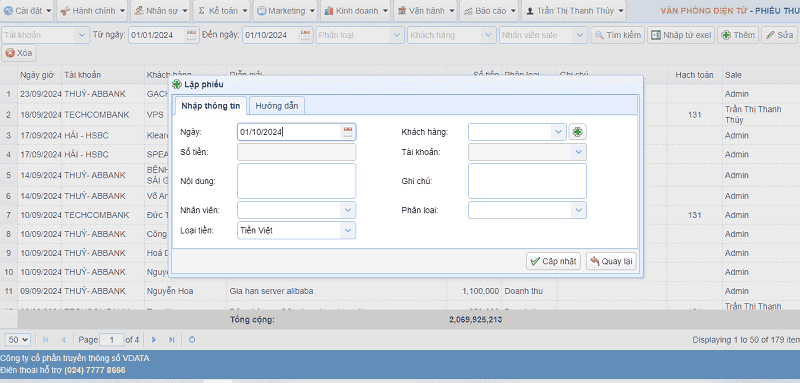Open the Cài đặt menu
The width and height of the screenshot is (800, 383).
point(27,10)
